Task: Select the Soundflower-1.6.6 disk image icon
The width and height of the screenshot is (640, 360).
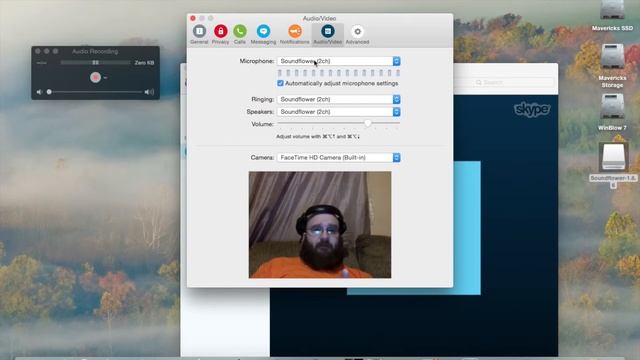Action: point(613,157)
